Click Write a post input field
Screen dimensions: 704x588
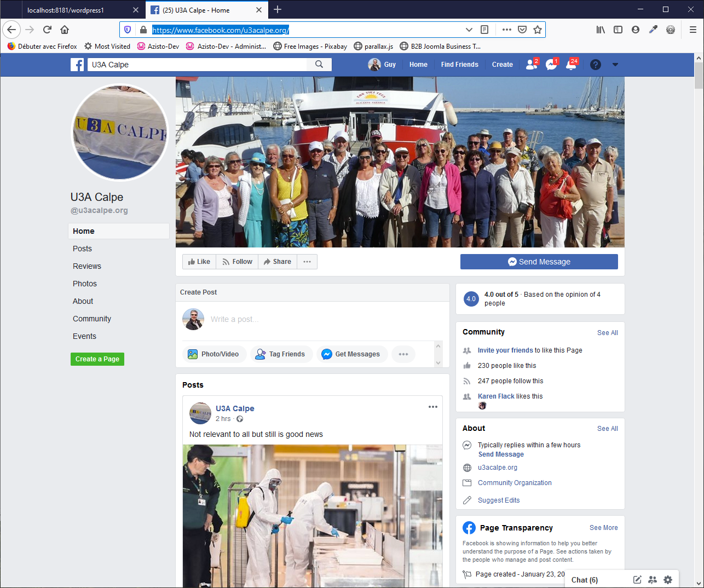(x=326, y=319)
